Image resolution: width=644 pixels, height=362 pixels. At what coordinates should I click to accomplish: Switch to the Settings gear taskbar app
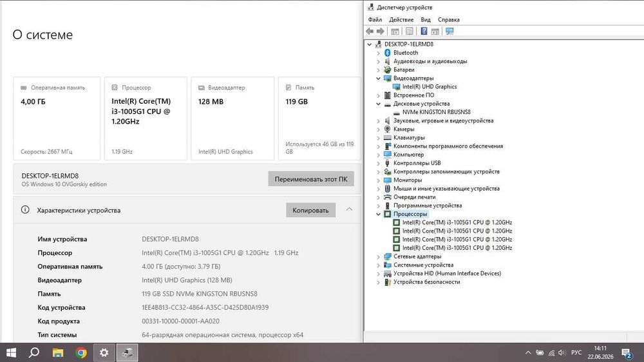pos(104,352)
